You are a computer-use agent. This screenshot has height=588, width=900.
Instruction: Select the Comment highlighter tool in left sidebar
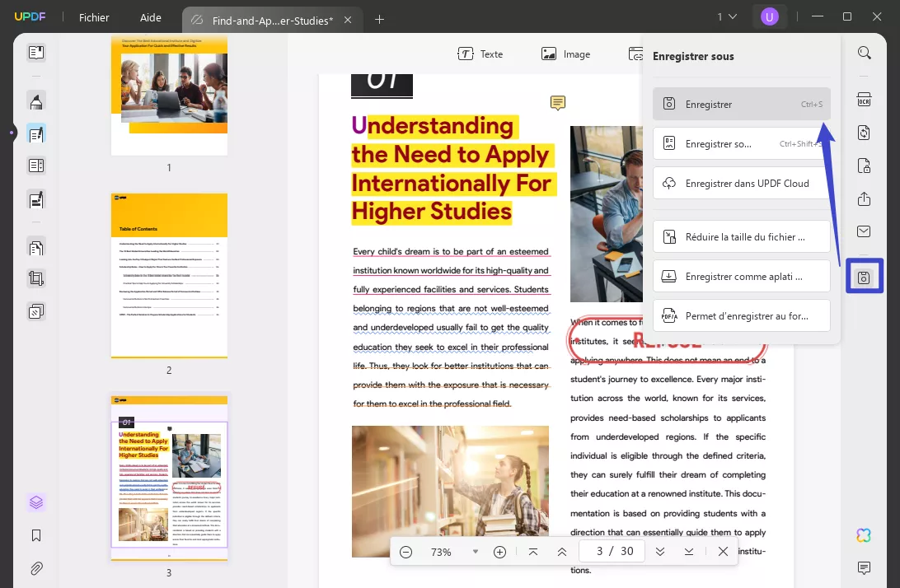click(36, 101)
